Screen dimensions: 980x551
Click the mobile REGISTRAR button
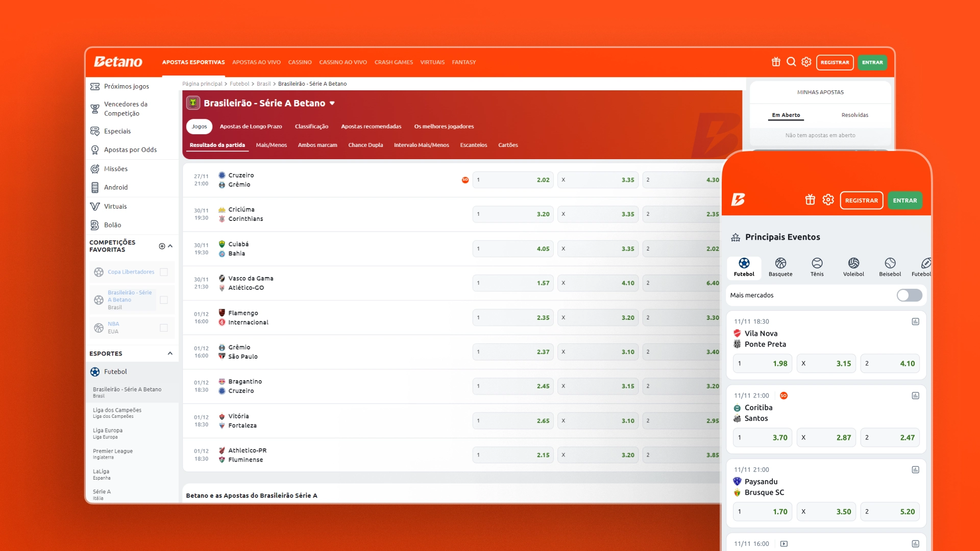(861, 201)
